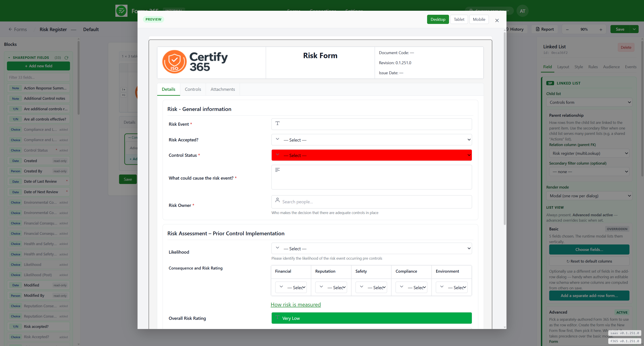Click the person icon in Risk Owner field
644x346 pixels.
pyautogui.click(x=277, y=200)
